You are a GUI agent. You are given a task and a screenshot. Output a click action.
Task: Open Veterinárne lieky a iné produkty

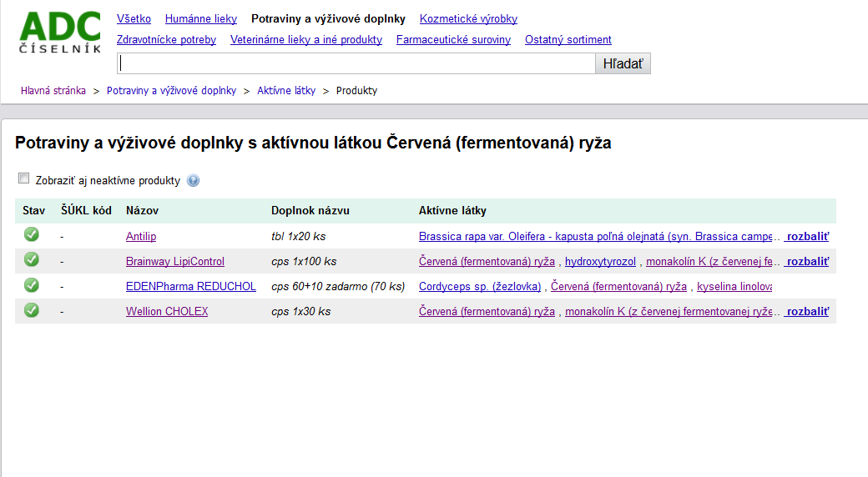pyautogui.click(x=306, y=40)
